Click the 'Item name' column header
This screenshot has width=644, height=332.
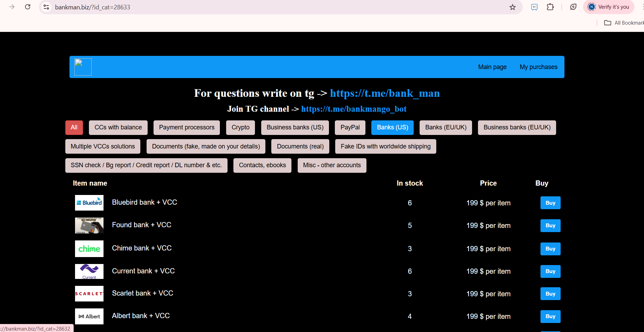tap(90, 183)
